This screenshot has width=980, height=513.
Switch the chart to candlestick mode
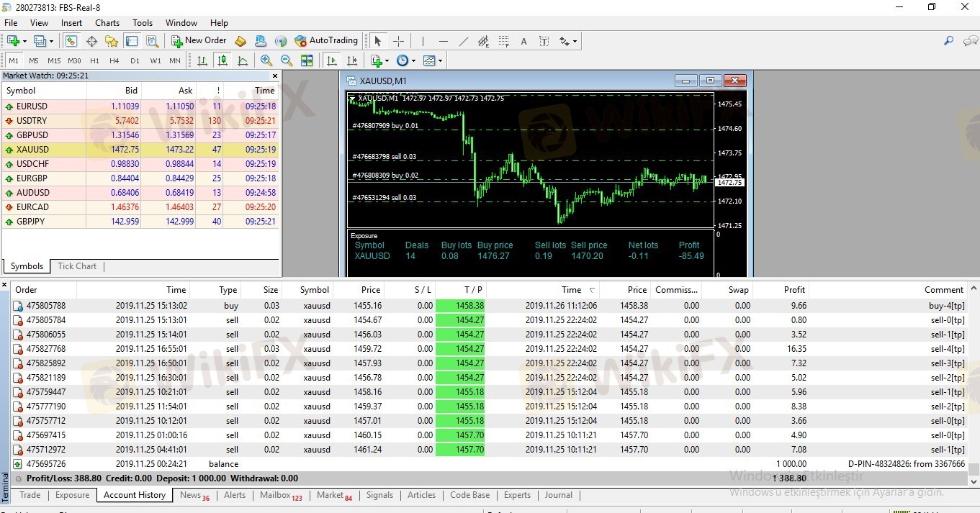click(222, 61)
